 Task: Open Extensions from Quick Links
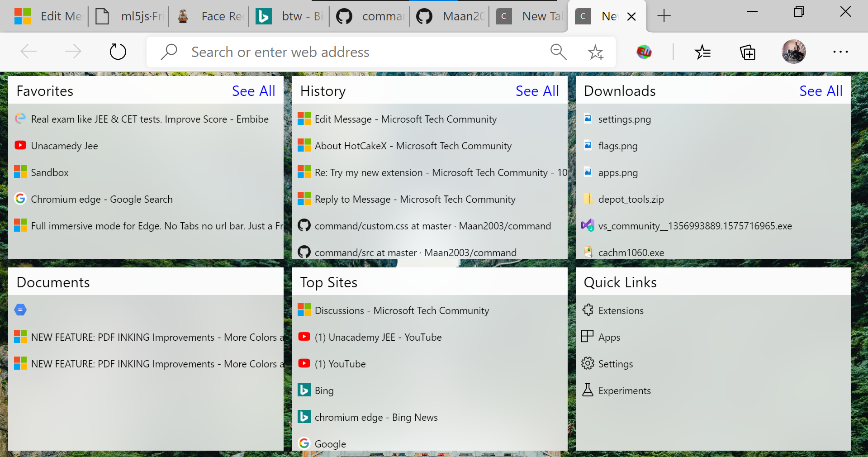pyautogui.click(x=621, y=310)
